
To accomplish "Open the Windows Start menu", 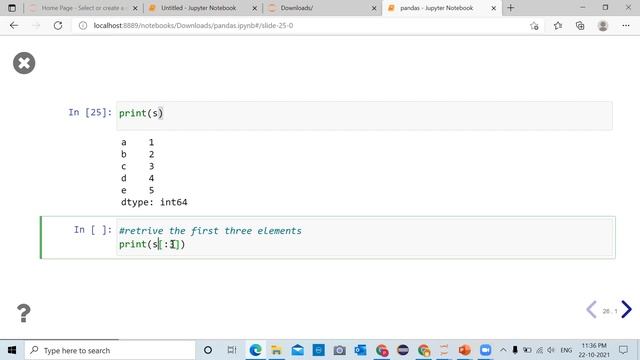I will (x=12, y=350).
